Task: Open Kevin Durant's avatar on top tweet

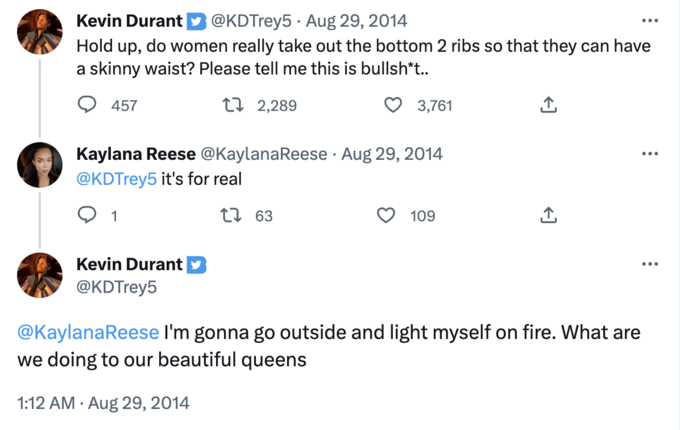Action: [x=39, y=32]
